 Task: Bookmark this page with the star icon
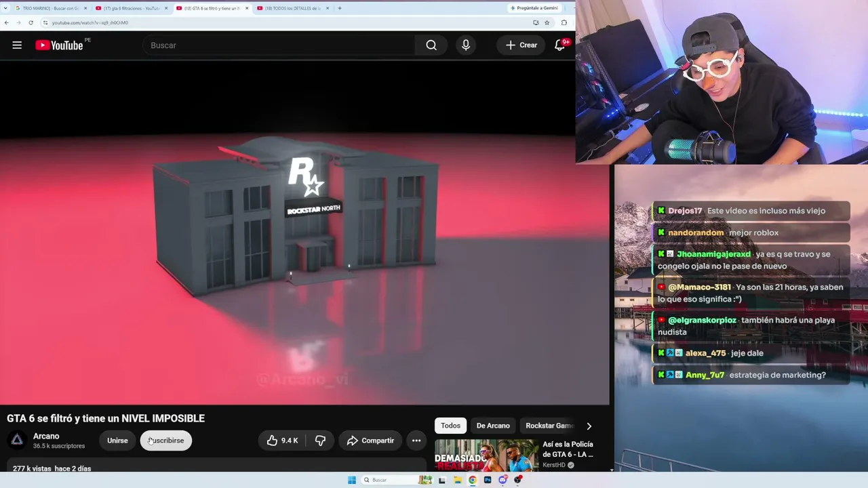[x=547, y=22]
